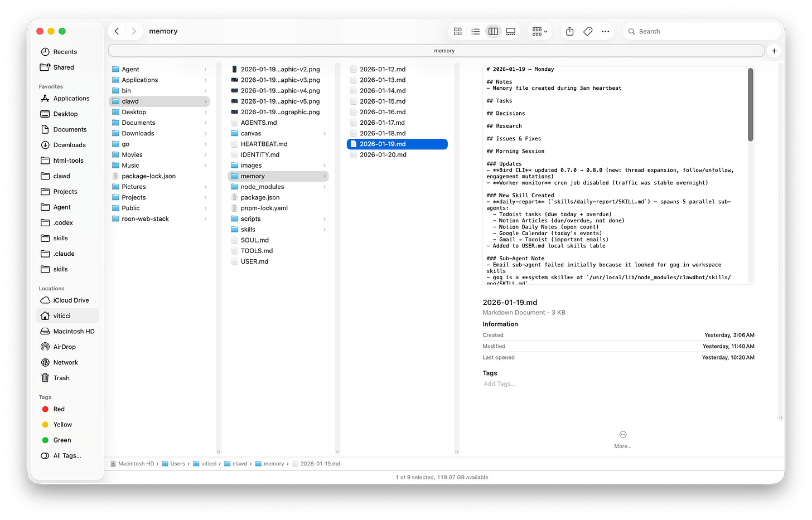
Task: Click the preview pane vertical scrollbar
Action: [750, 105]
